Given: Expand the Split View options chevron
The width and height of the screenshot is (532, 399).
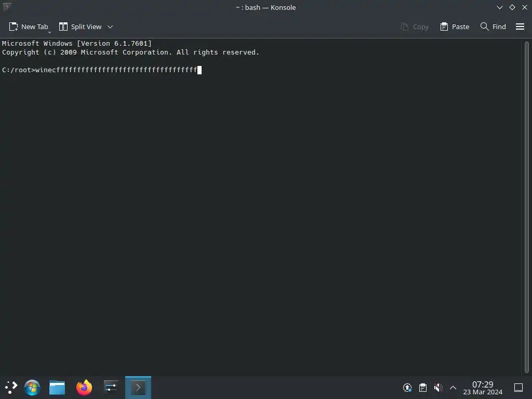Looking at the screenshot, I should tap(110, 27).
